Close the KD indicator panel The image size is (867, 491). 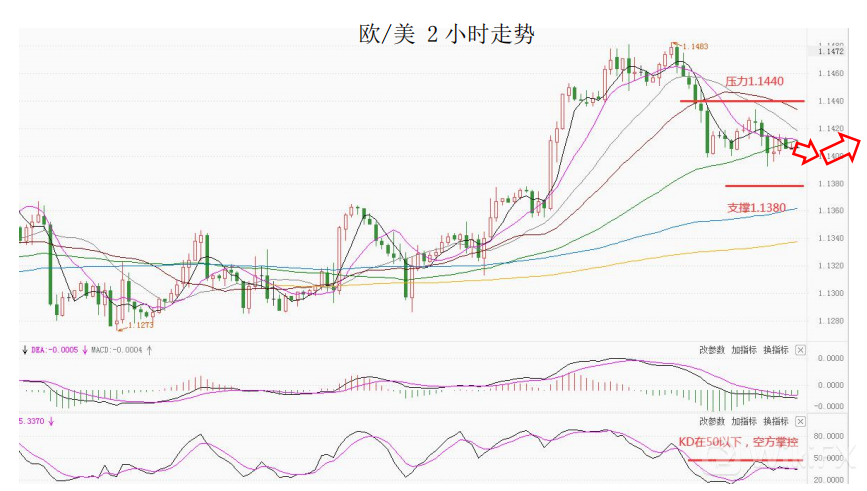pyautogui.click(x=800, y=422)
